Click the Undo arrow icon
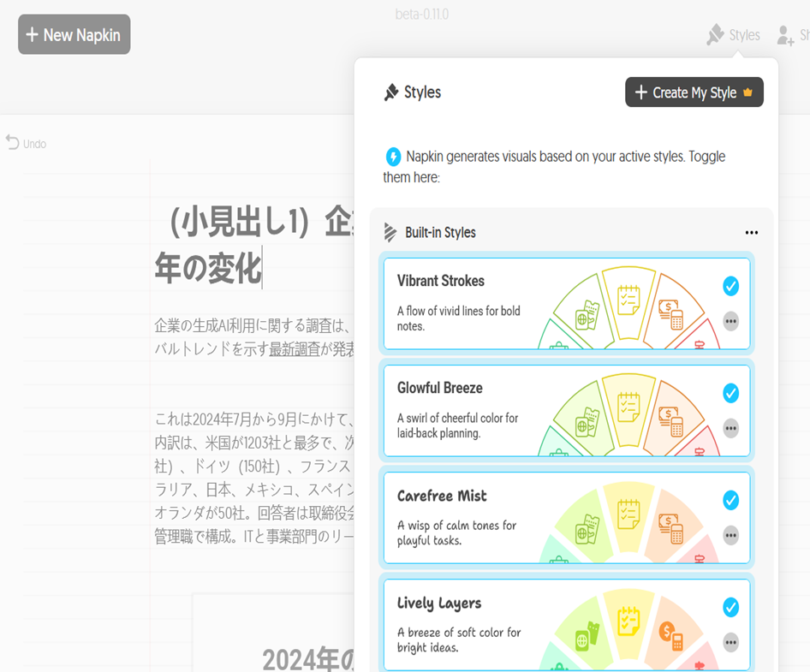This screenshot has width=810, height=672. (x=12, y=142)
